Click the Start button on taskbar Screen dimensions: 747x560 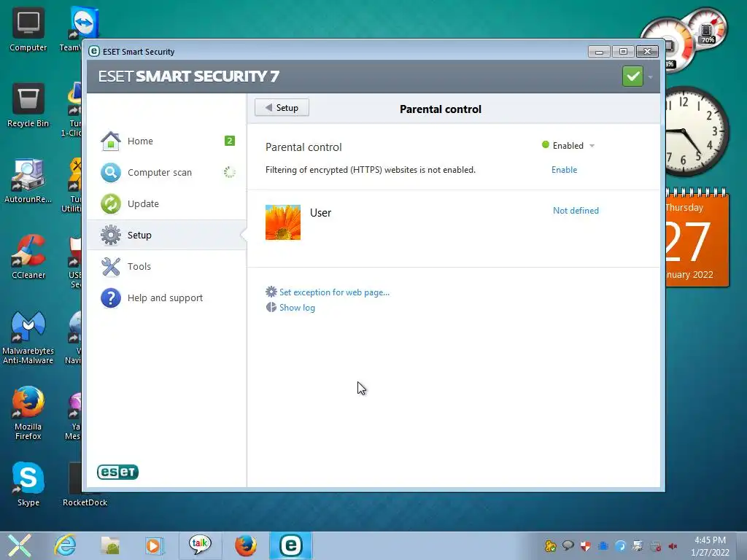(x=19, y=545)
